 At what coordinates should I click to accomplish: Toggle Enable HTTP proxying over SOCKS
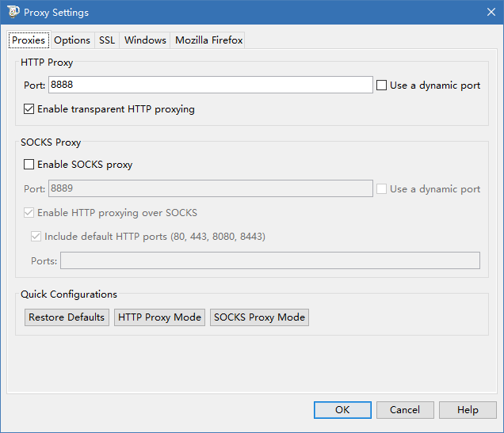[x=29, y=212]
